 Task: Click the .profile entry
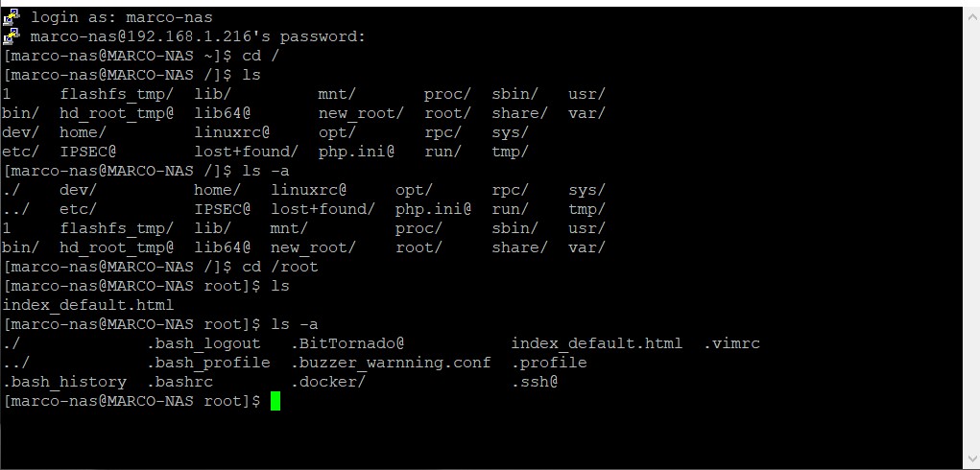[x=549, y=363]
